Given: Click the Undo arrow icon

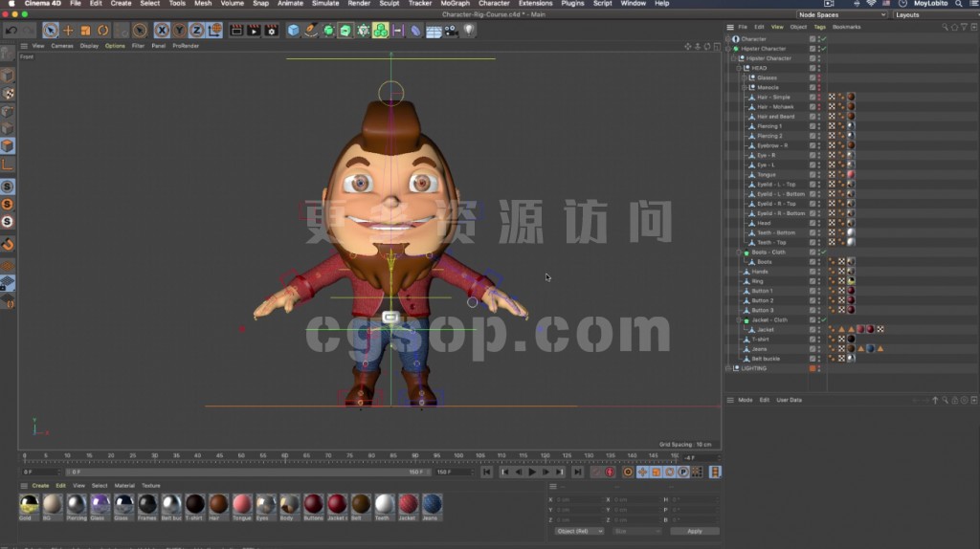Looking at the screenshot, I should click(11, 30).
